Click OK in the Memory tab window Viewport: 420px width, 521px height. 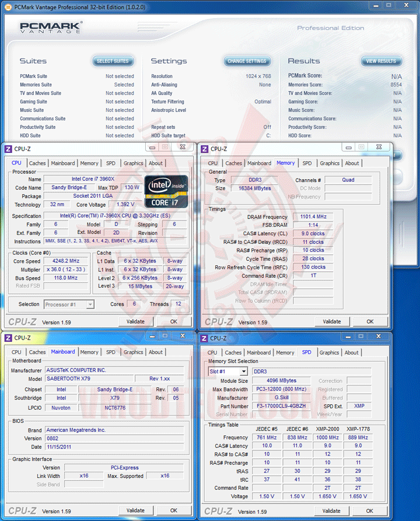370,321
